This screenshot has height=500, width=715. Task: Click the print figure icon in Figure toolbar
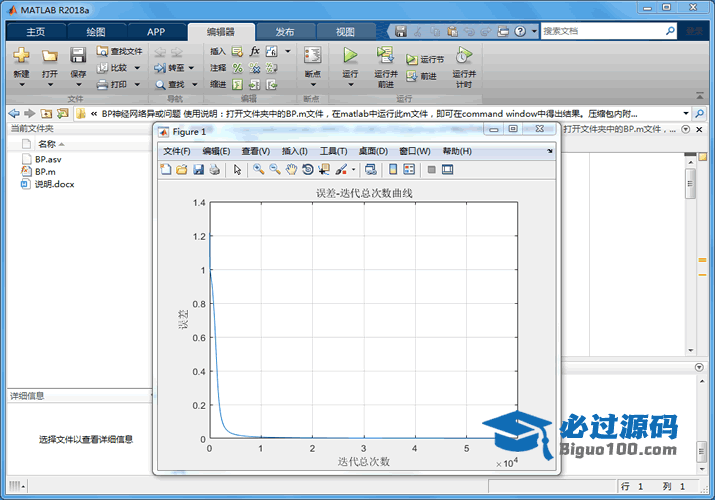pos(214,170)
